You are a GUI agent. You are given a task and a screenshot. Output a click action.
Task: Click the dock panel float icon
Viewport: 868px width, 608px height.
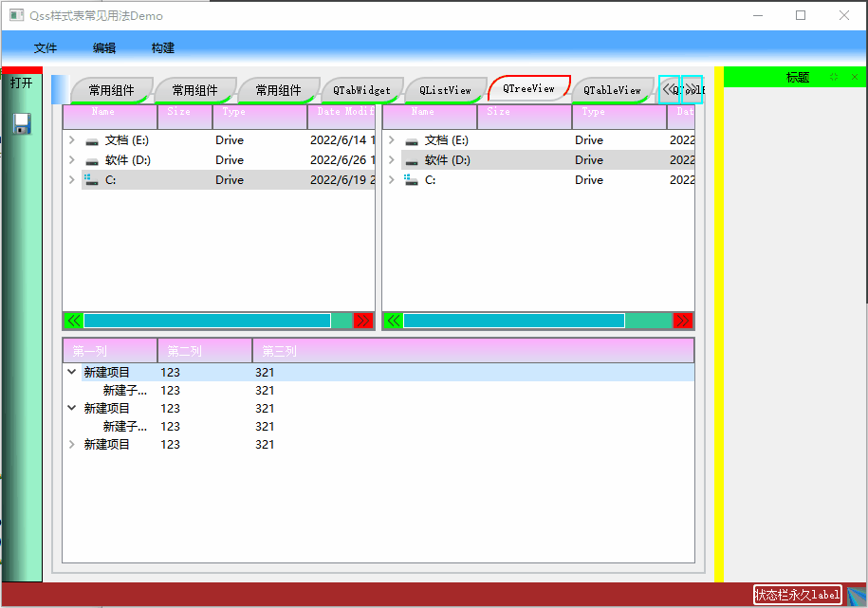[x=834, y=77]
